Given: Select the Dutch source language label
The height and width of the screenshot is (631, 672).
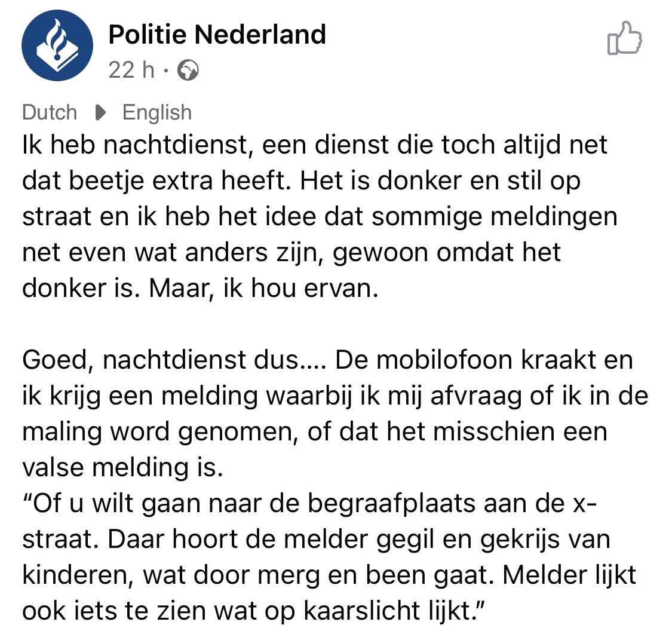Looking at the screenshot, I should [50, 112].
